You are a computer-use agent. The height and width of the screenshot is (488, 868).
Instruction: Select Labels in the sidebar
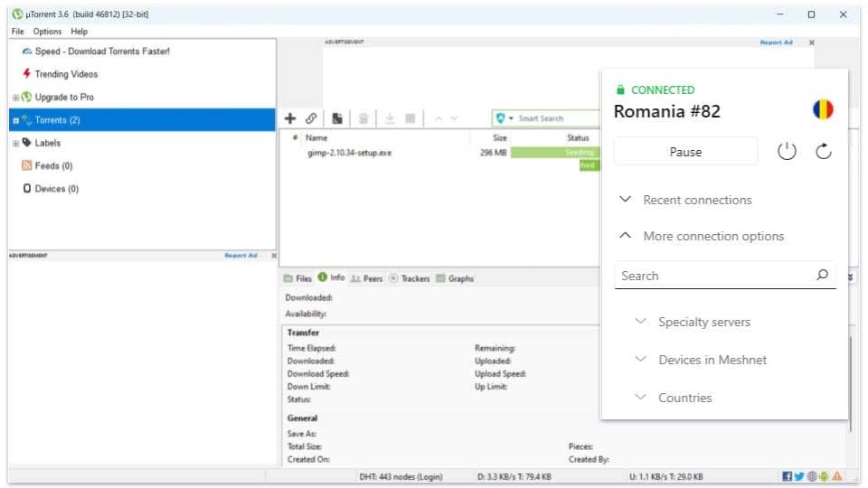48,143
